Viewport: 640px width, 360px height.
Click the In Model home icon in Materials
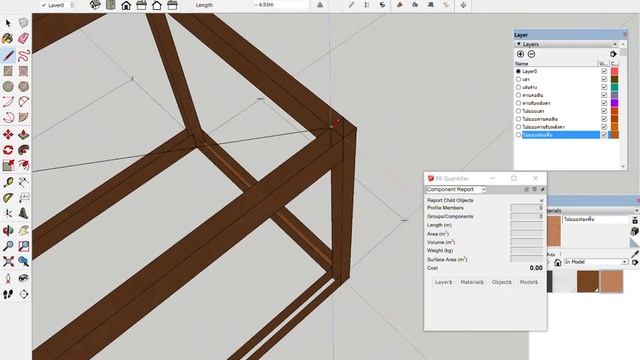point(558,262)
